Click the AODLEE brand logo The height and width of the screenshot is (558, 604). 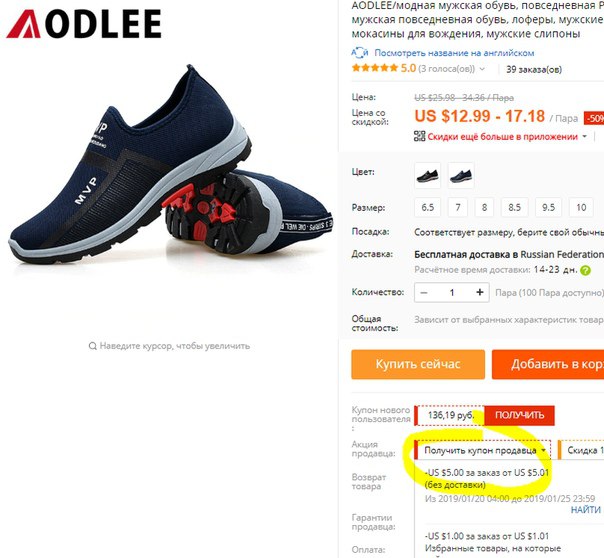pyautogui.click(x=84, y=24)
